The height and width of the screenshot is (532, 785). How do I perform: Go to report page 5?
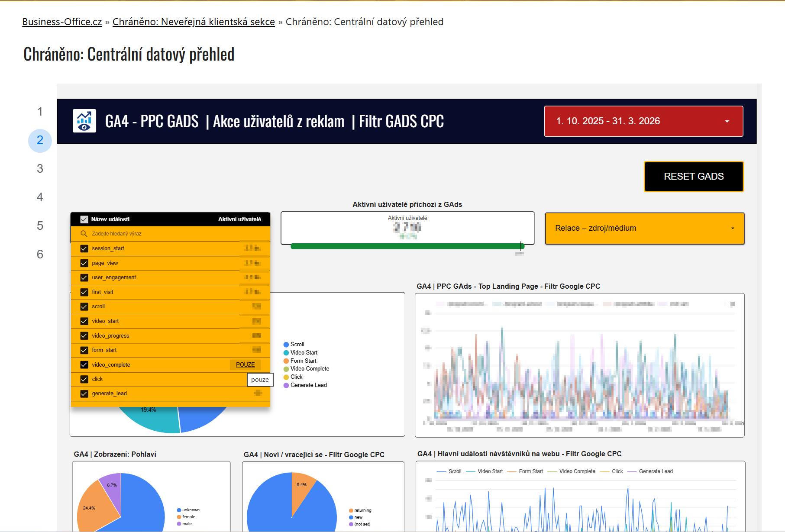coord(40,226)
